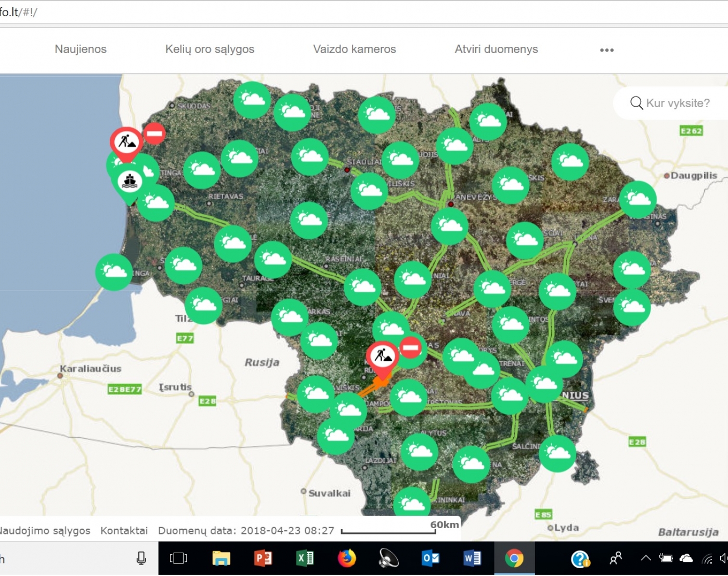
Task: Open the no-entry marker beside the Marijampolė roadworks
Action: click(411, 347)
